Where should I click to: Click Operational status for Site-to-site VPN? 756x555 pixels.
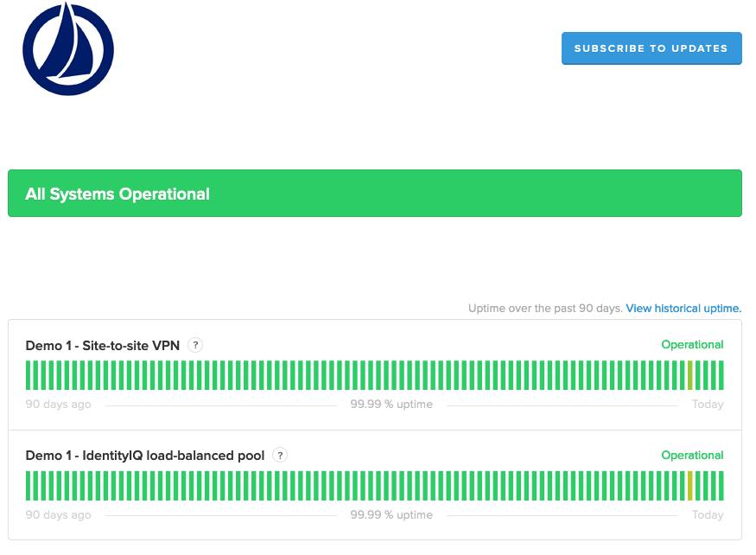point(692,345)
